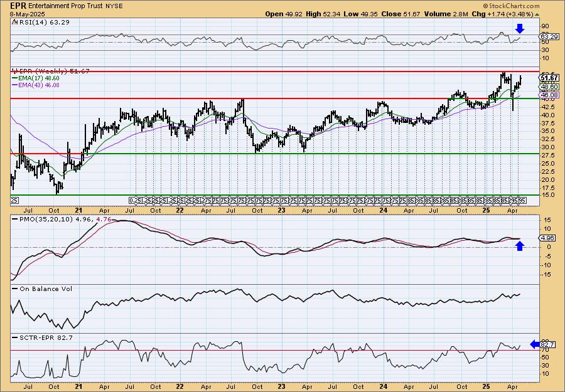
Task: Click the 63.29 RSI axis value tag
Action: coord(549,37)
